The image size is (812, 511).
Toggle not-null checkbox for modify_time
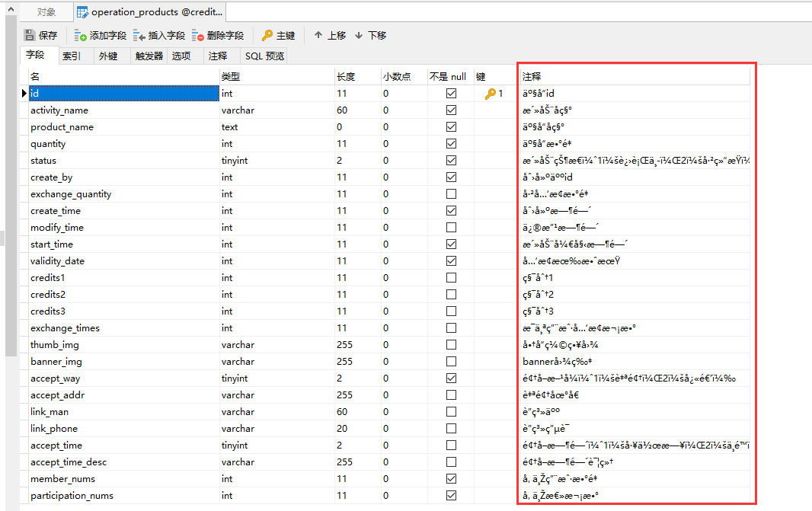coord(451,228)
